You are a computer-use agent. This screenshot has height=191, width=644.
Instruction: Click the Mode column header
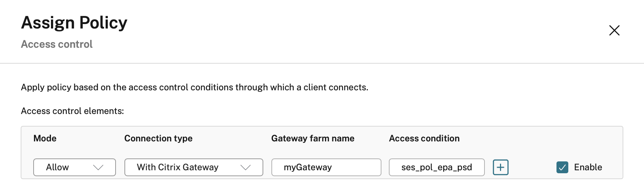click(45, 138)
